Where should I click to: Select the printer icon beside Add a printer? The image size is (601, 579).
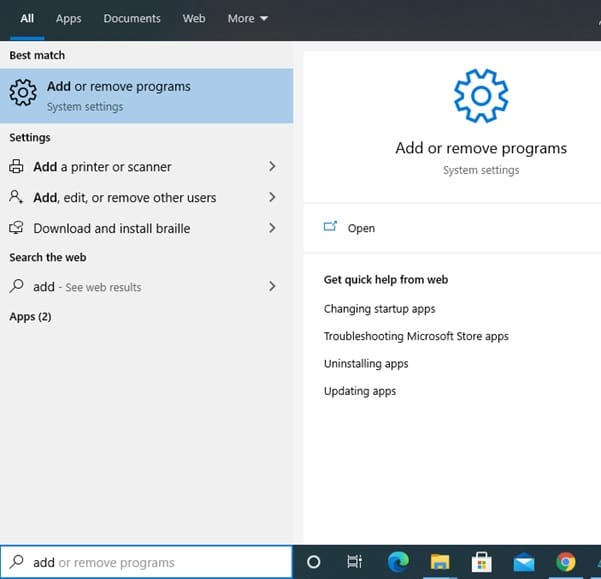tap(16, 166)
